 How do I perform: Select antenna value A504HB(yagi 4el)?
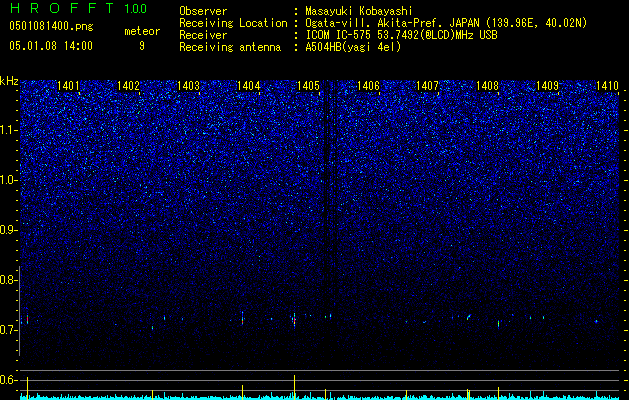pos(353,47)
